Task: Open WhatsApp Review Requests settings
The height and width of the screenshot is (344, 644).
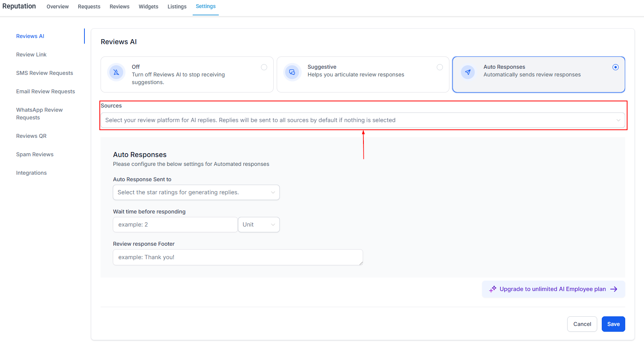Action: 40,114
